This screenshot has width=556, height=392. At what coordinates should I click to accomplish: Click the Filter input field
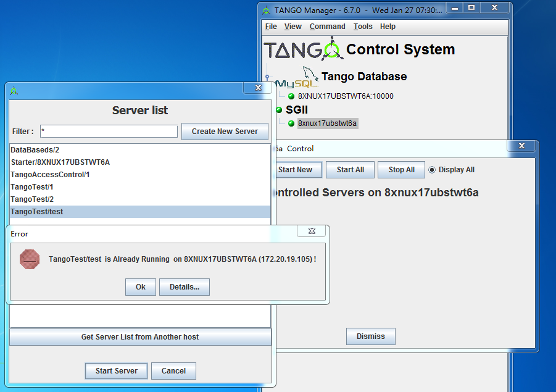click(109, 131)
